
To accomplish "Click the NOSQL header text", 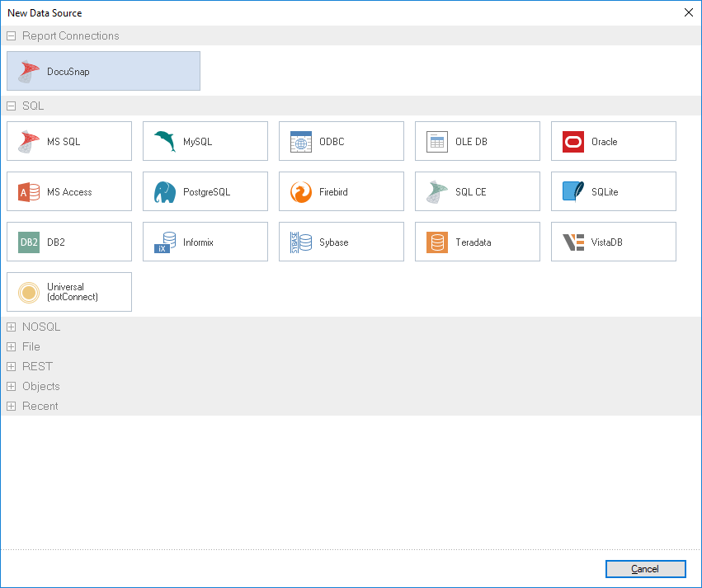I will (41, 327).
